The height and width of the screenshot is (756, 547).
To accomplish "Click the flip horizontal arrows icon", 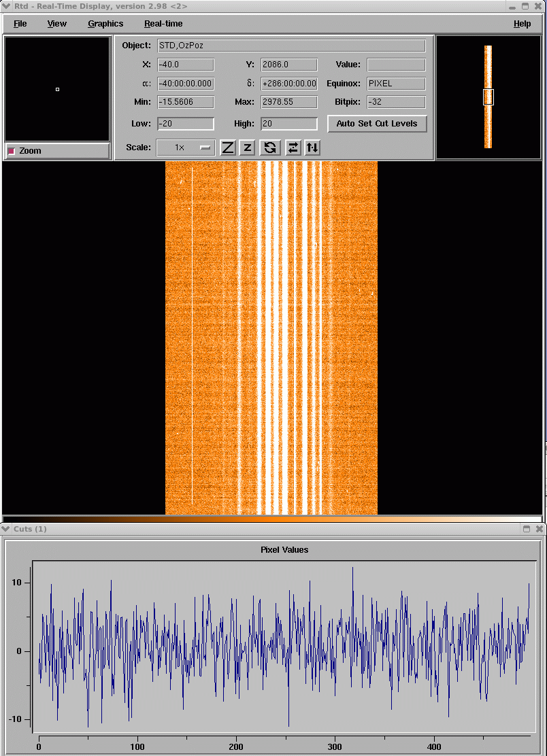I will click(293, 148).
